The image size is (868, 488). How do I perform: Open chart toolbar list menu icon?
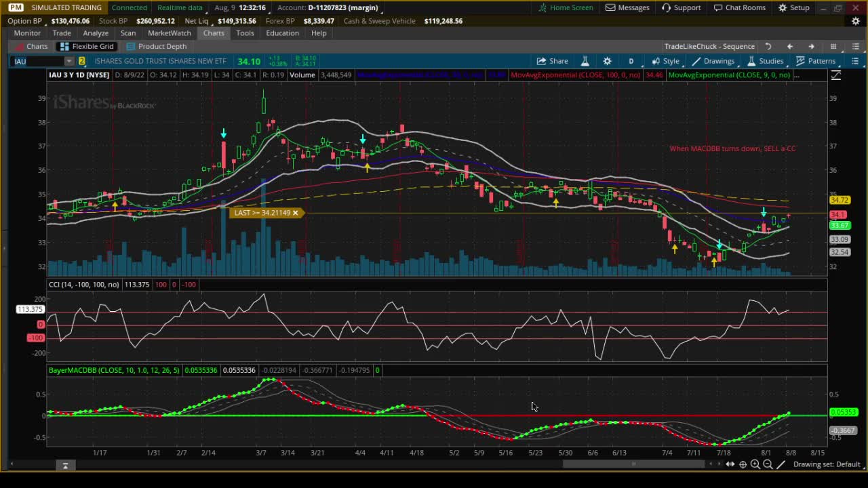point(855,61)
